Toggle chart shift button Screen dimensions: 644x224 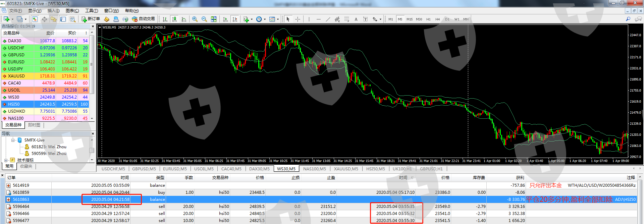pyautogui.click(x=235, y=19)
